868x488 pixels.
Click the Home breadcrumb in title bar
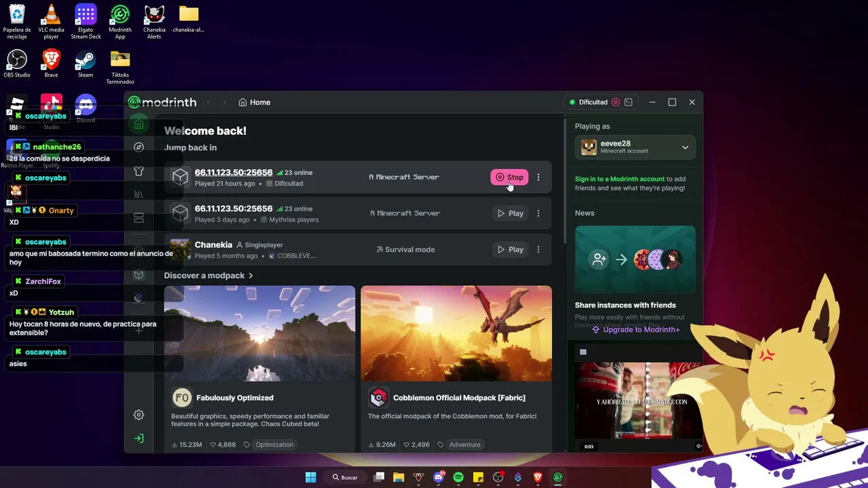[254, 102]
